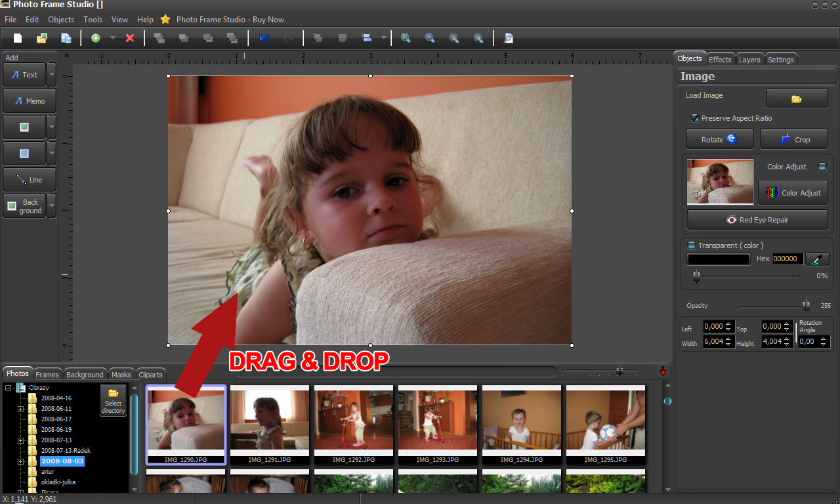Open the Load Image folder button
The width and height of the screenshot is (840, 504).
tap(796, 98)
